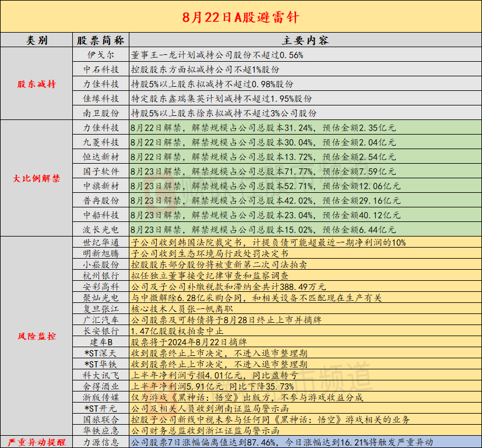This screenshot has height=448, width=482.
Task: Click content 特定股东鑫瑞集英计划减持不超过1.95%股份
Action: coord(221,98)
